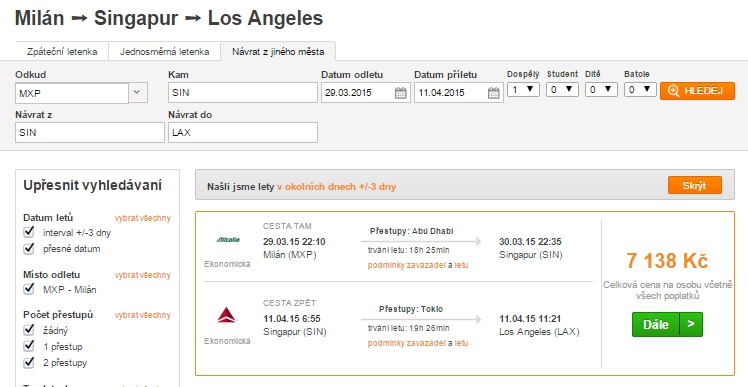Uncheck the MXP - Milán checkbox

point(29,289)
